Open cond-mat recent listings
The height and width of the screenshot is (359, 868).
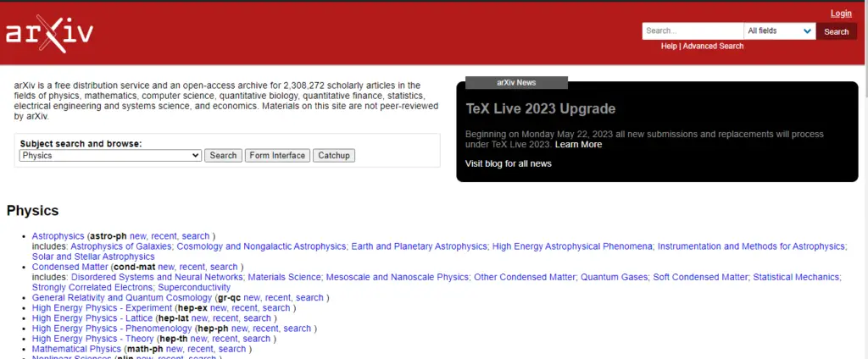pos(192,267)
